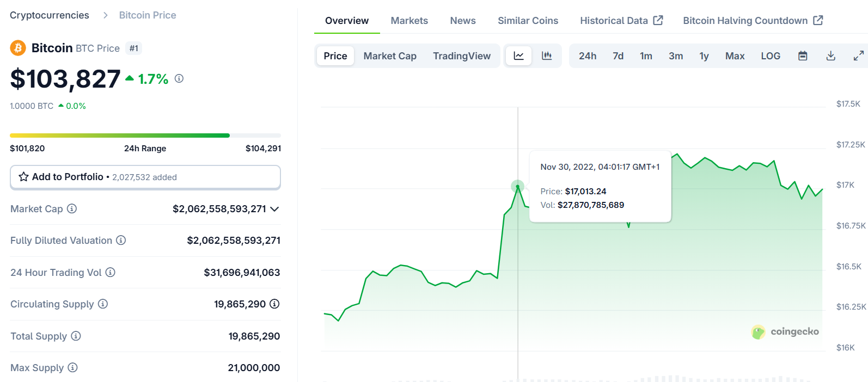Image resolution: width=868 pixels, height=382 pixels.
Task: Switch to Similar Coins tab
Action: [528, 21]
